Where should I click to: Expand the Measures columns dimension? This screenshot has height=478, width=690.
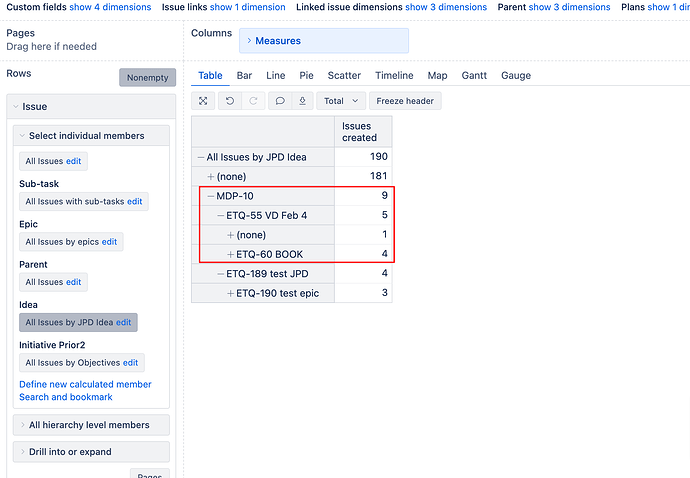pyautogui.click(x=249, y=40)
